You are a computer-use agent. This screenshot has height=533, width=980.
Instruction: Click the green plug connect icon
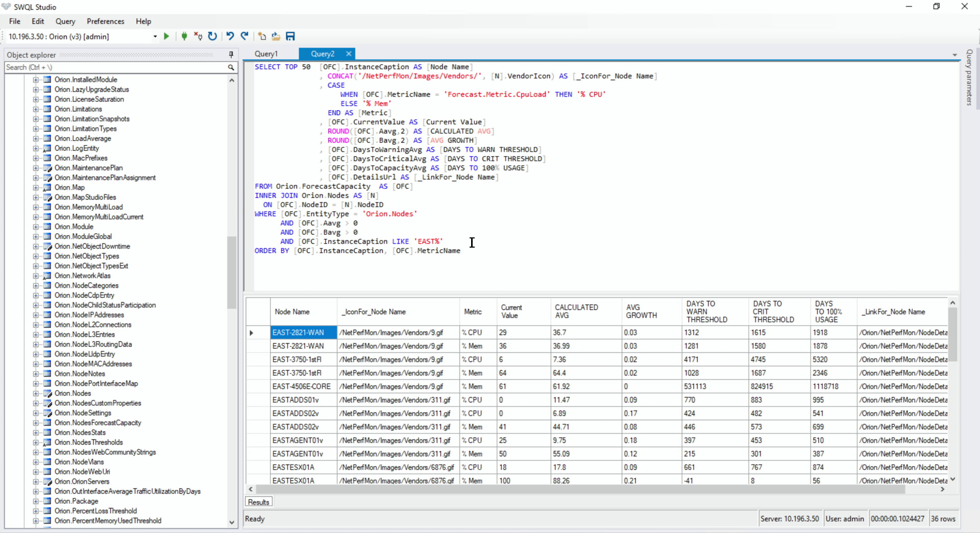pos(184,36)
